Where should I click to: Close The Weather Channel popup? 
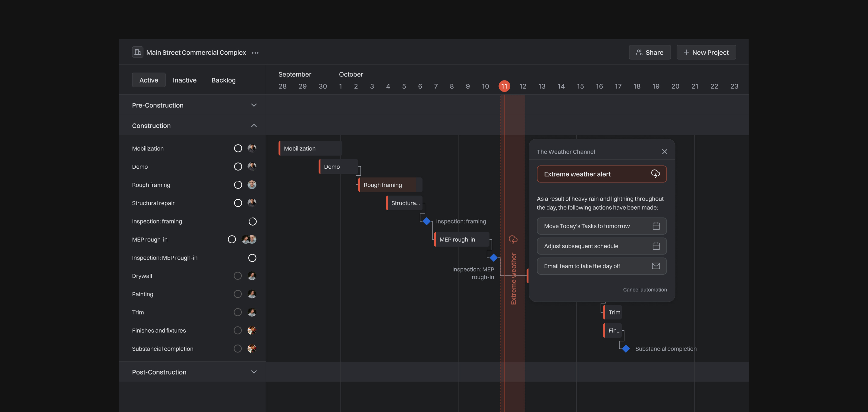[x=665, y=151]
